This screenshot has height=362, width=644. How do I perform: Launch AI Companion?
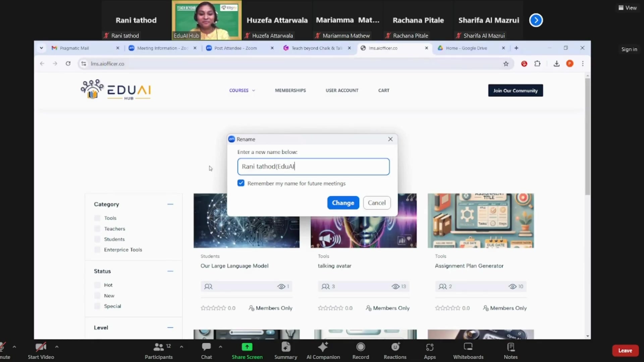323,351
